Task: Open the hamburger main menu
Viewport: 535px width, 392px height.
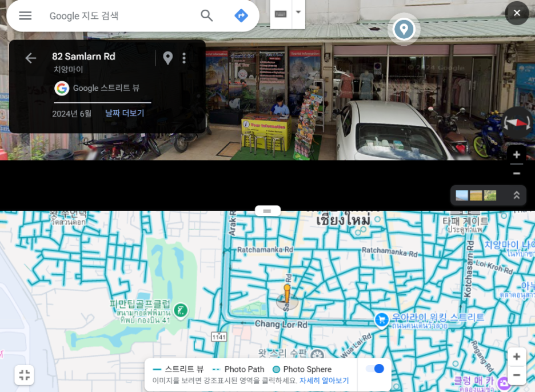Action: coord(25,15)
